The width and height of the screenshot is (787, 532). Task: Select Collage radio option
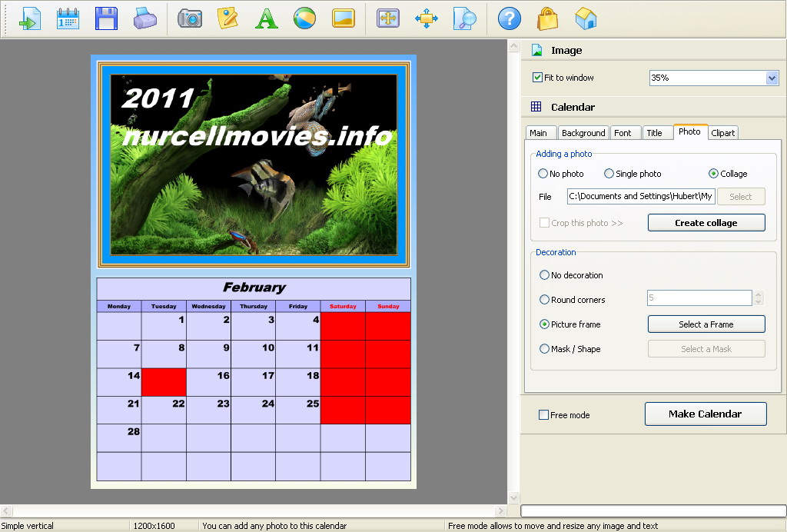(x=713, y=174)
